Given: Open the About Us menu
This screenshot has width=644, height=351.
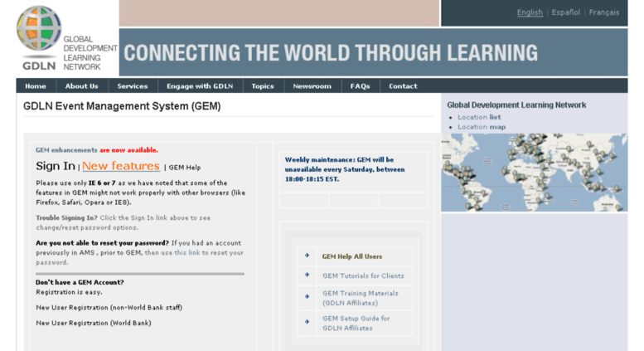Looking at the screenshot, I should pos(81,86).
